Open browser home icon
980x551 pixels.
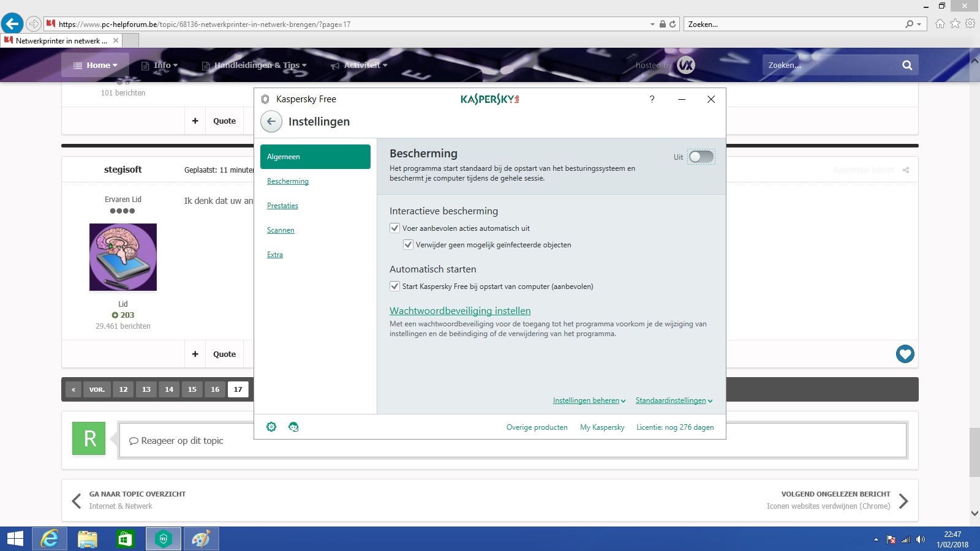[940, 24]
